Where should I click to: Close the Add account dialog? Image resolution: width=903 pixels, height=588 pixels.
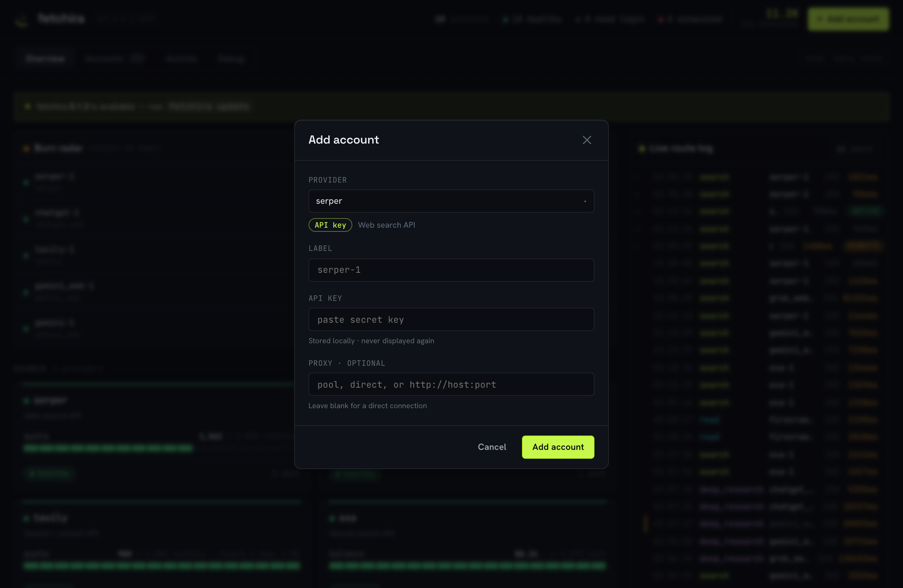[587, 140]
